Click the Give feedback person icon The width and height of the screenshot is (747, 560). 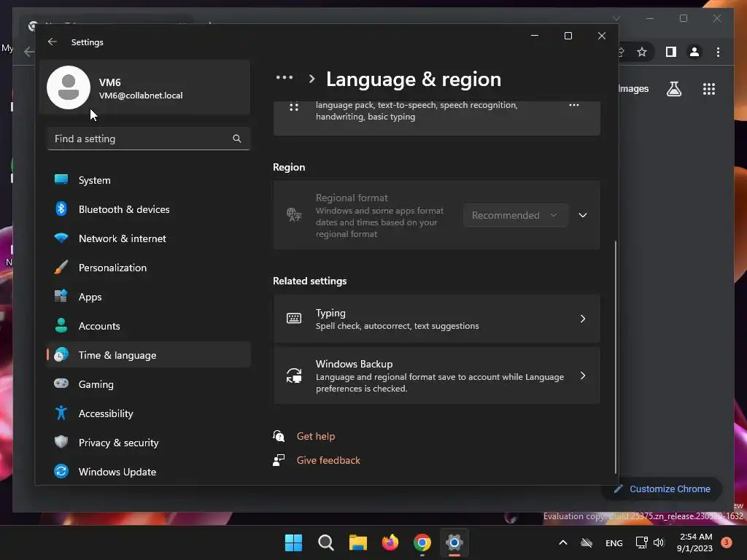(x=279, y=459)
